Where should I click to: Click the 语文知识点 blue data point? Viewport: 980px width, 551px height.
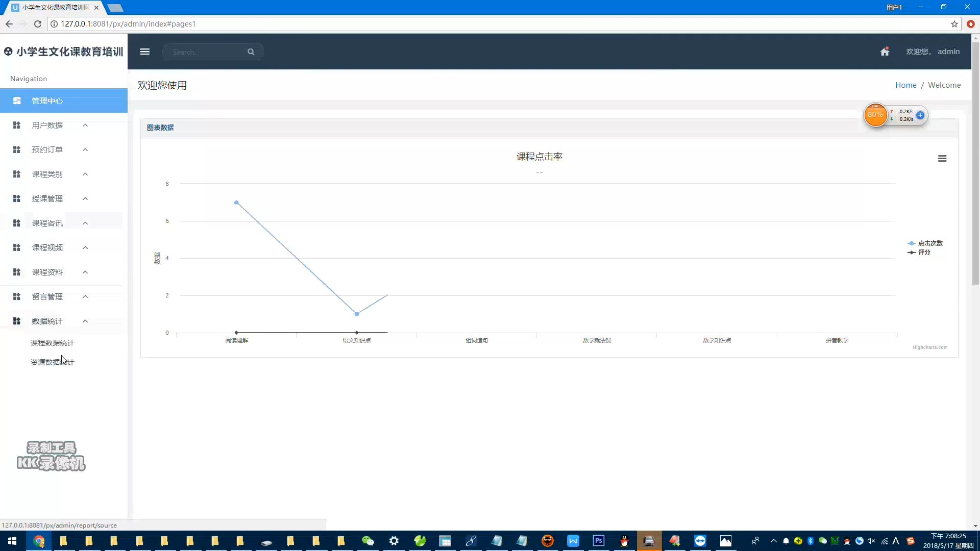tap(357, 314)
